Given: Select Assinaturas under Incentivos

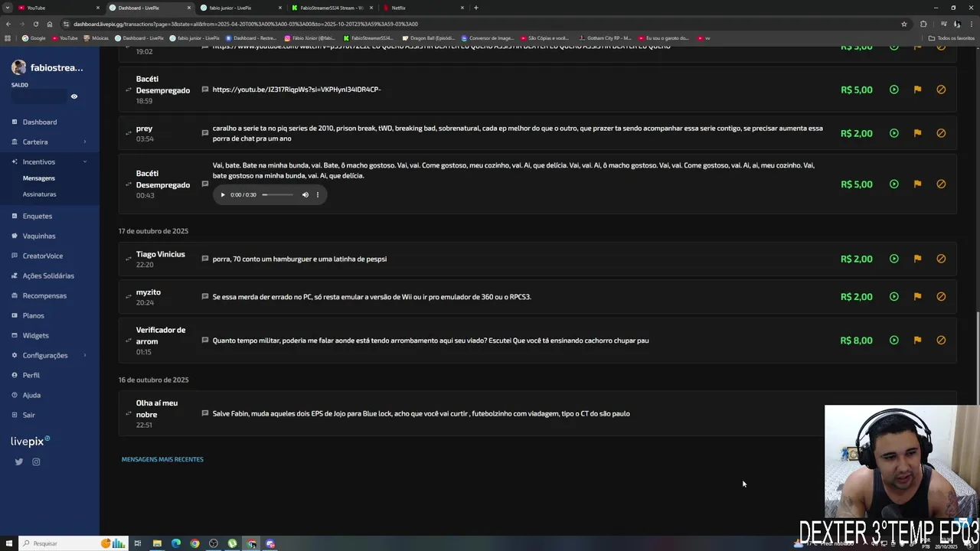Looking at the screenshot, I should pos(40,194).
